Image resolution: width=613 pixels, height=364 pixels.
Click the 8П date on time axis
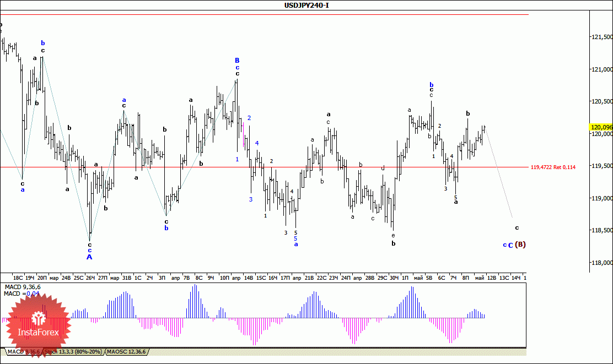pyautogui.click(x=466, y=278)
